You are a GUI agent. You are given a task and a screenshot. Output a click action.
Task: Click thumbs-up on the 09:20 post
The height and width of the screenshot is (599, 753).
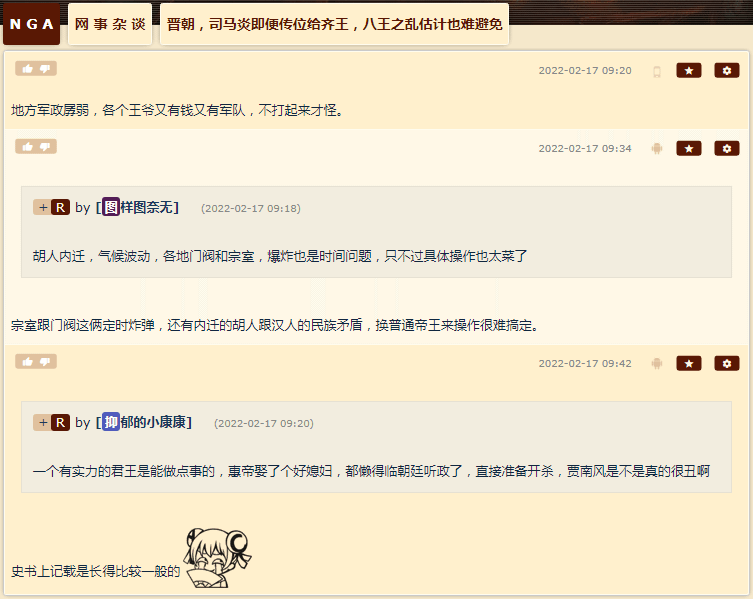pos(27,69)
